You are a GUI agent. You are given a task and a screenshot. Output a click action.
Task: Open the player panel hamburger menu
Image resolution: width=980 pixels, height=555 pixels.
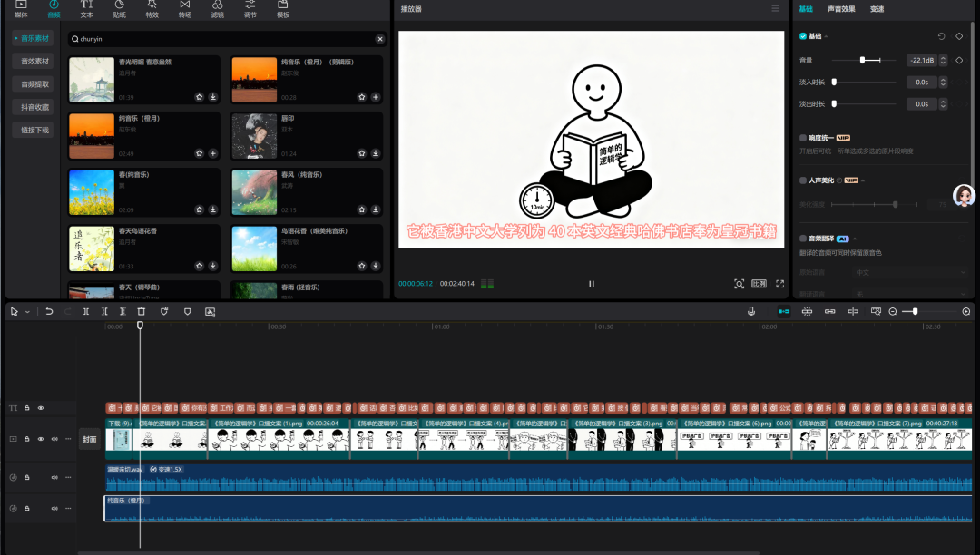click(774, 9)
